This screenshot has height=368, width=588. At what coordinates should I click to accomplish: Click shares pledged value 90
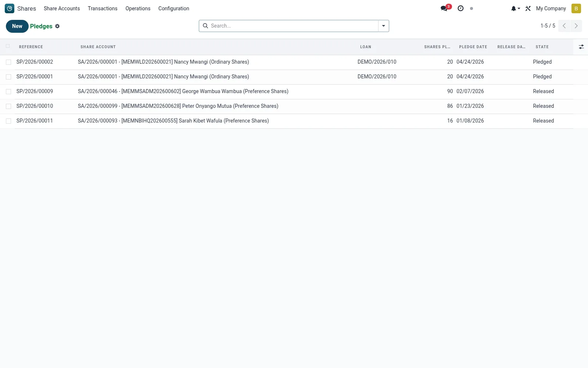(450, 91)
